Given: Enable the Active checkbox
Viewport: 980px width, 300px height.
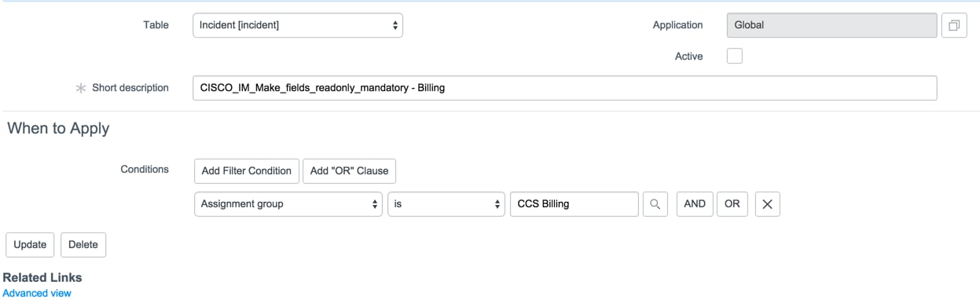Looking at the screenshot, I should coord(735,57).
